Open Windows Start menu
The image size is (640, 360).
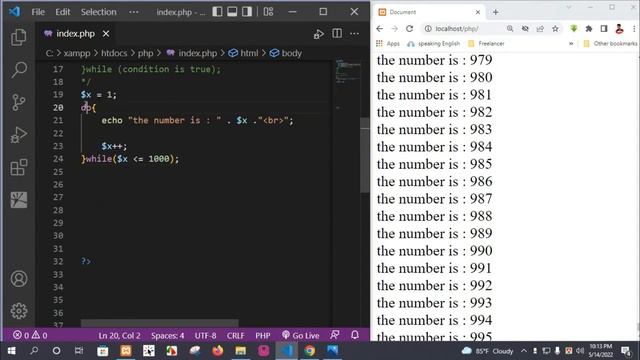[11, 351]
